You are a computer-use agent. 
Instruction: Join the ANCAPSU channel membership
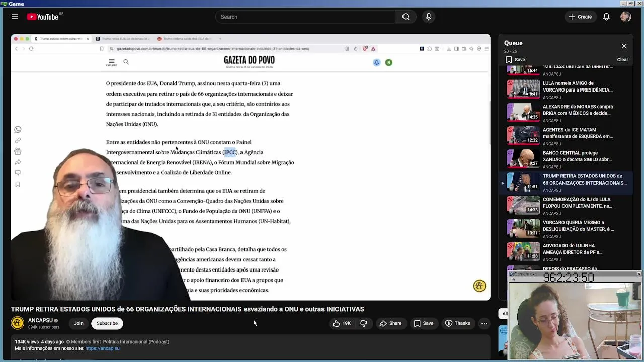click(x=78, y=323)
